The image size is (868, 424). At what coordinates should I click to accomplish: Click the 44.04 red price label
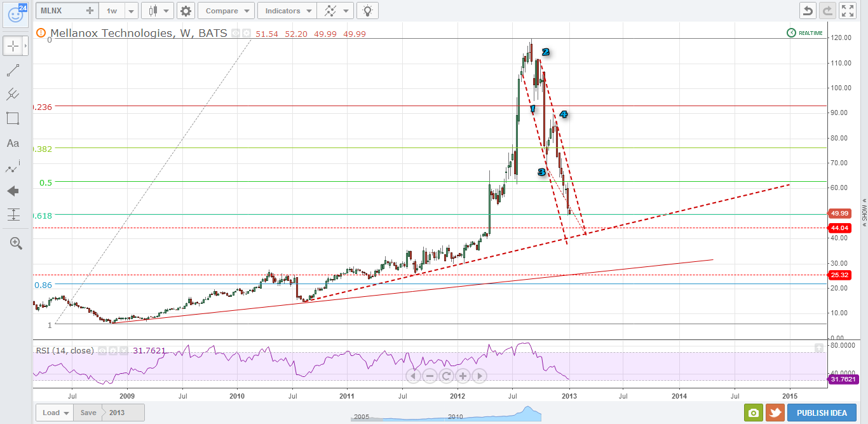tap(840, 228)
